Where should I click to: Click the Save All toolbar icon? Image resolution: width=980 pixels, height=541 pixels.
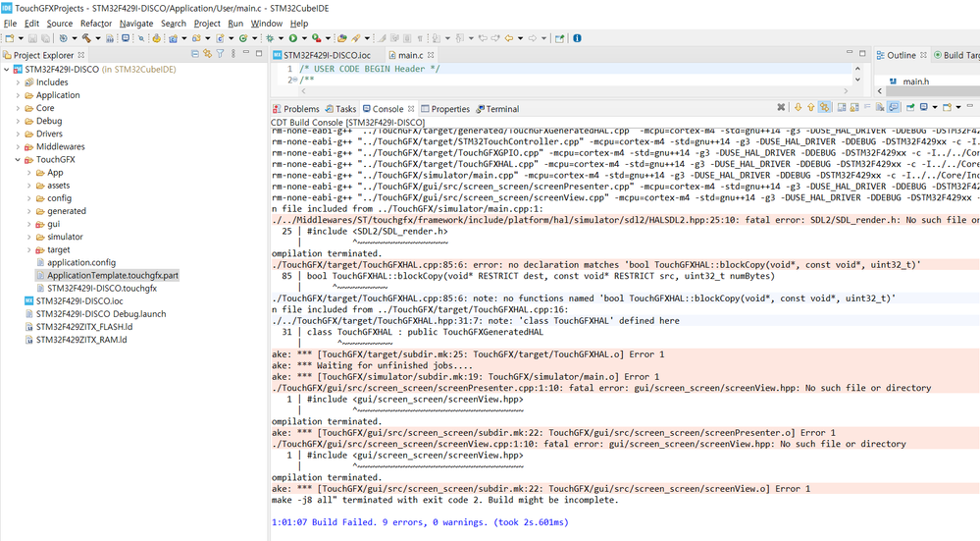pyautogui.click(x=46, y=38)
